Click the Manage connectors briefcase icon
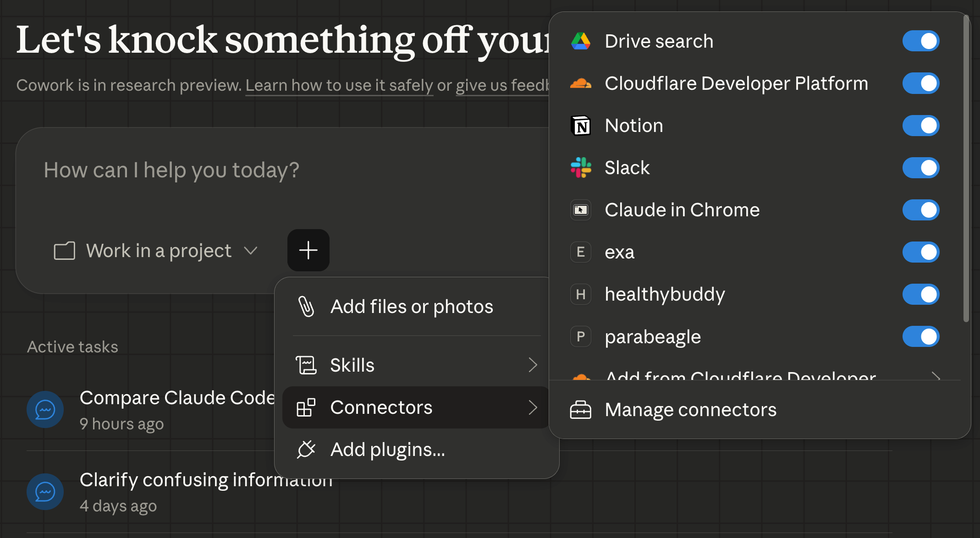 coord(580,410)
